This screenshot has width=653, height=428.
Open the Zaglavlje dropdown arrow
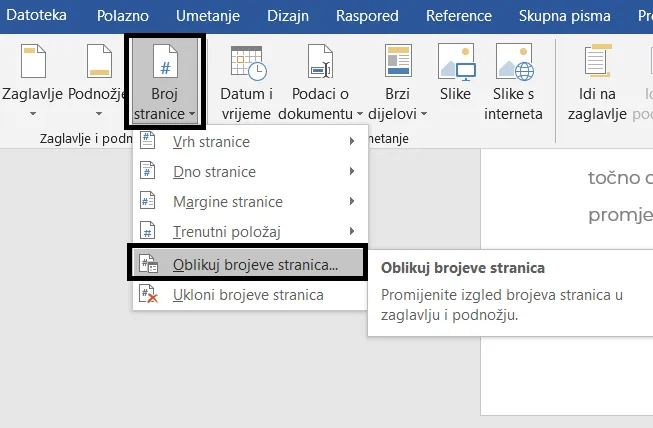coord(32,114)
